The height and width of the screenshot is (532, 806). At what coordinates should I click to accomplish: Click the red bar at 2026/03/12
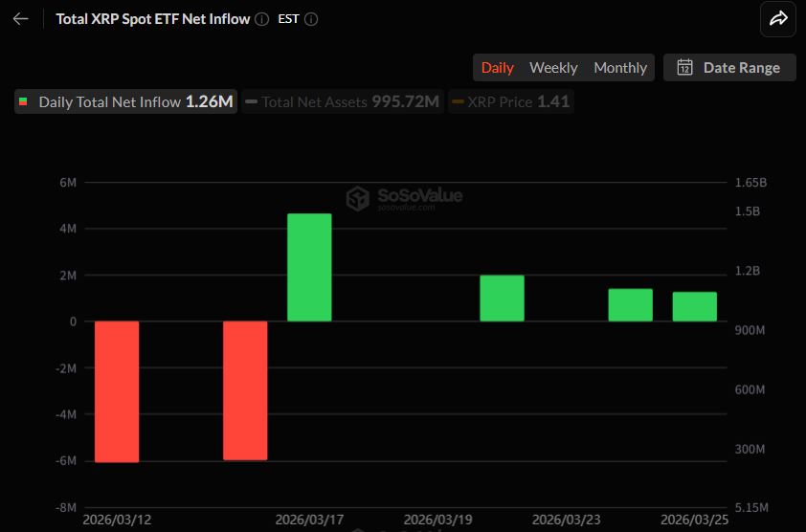click(x=117, y=391)
